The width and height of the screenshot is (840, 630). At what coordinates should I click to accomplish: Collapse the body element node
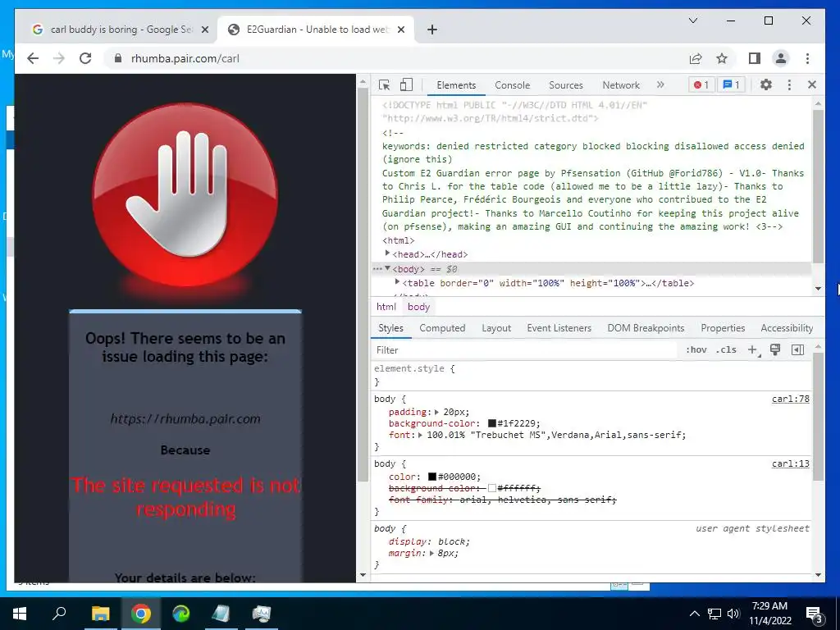(388, 268)
